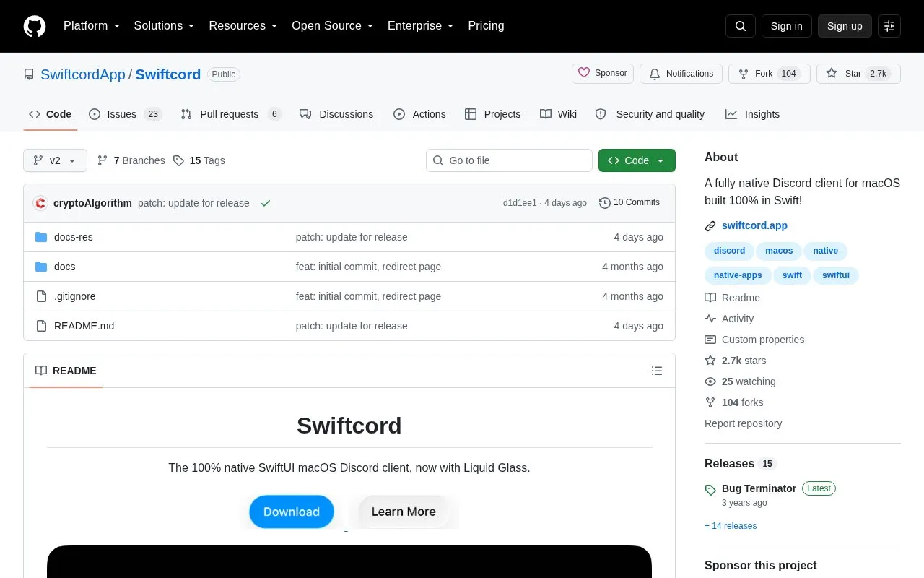Expand the Platform menu
The height and width of the screenshot is (578, 924).
pos(92,26)
